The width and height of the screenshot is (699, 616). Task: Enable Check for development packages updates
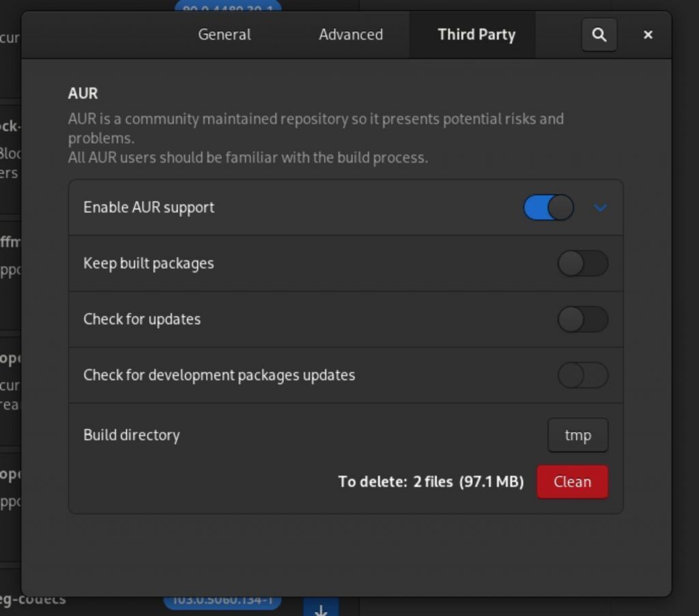tap(583, 375)
